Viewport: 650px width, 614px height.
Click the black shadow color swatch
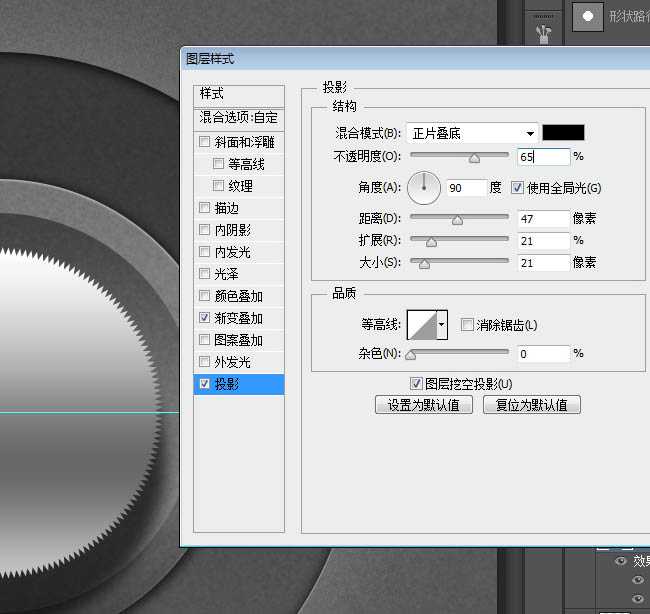coord(563,133)
